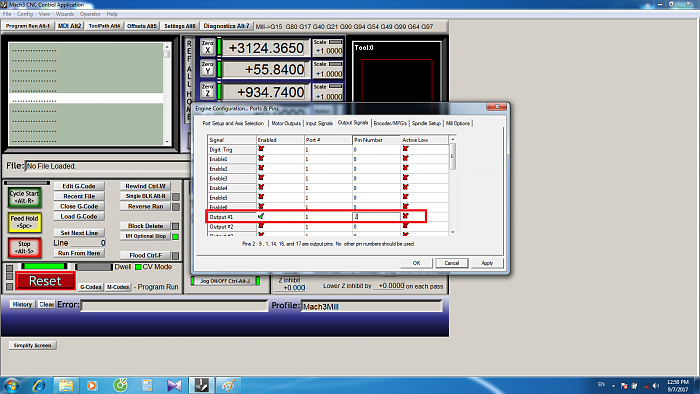Toggle Flood Ctrl-F coolant
Viewport: 700px width, 394px height.
145,255
